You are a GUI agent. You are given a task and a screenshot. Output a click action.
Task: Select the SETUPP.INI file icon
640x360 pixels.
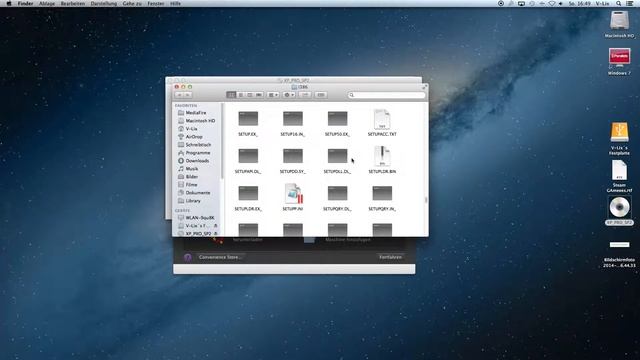coord(293,194)
